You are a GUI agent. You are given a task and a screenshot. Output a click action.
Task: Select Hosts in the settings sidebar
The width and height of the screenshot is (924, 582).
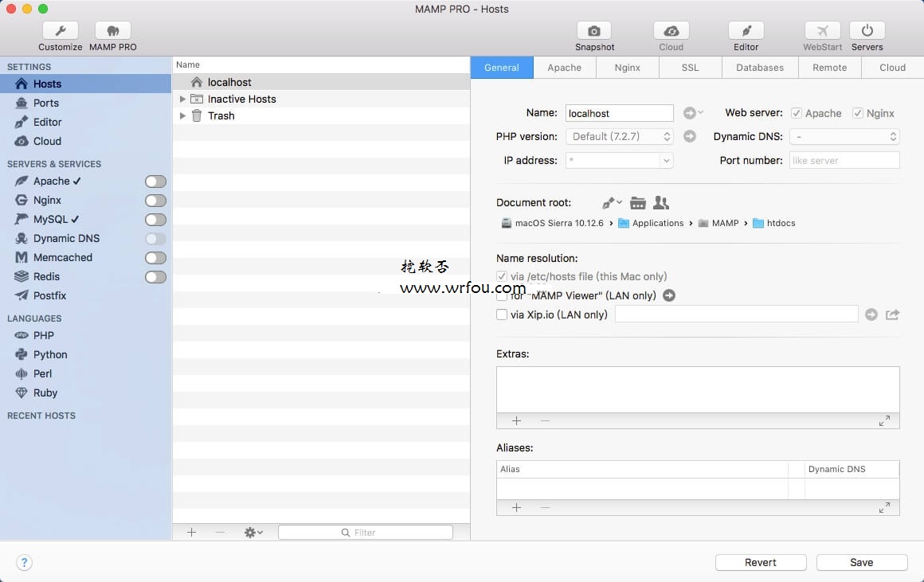point(85,84)
